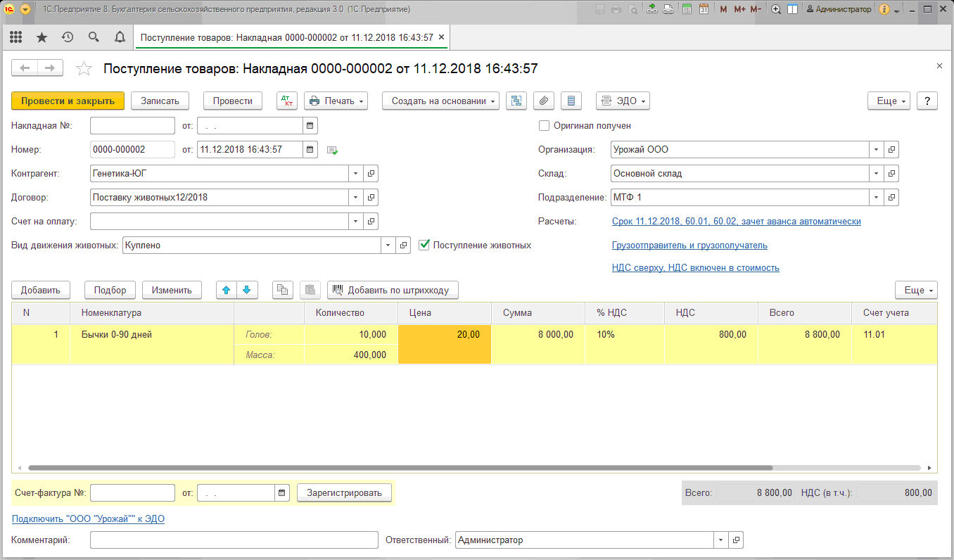Move row up with blue arrow
954x560 pixels.
tap(226, 290)
